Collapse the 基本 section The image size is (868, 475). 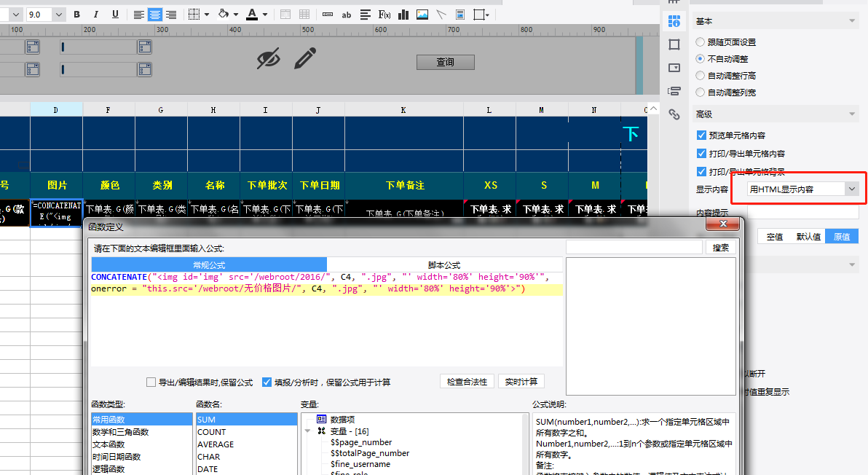click(852, 21)
